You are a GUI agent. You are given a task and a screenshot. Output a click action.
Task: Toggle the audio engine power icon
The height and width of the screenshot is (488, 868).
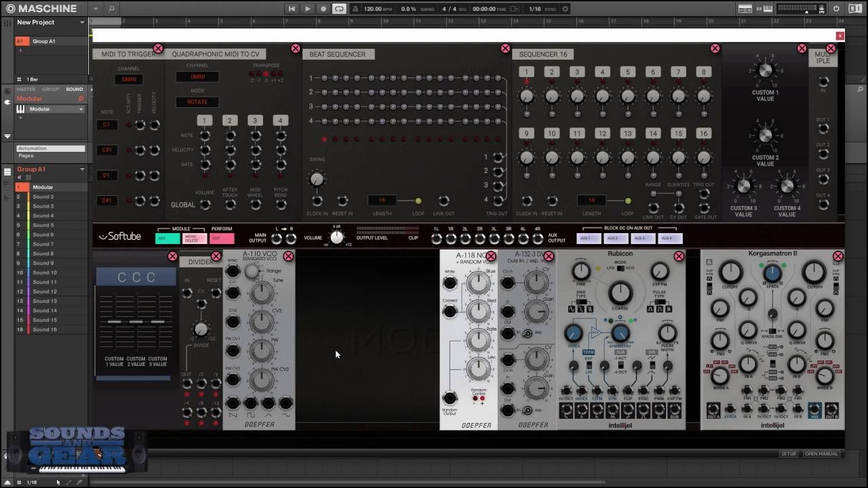[836, 9]
